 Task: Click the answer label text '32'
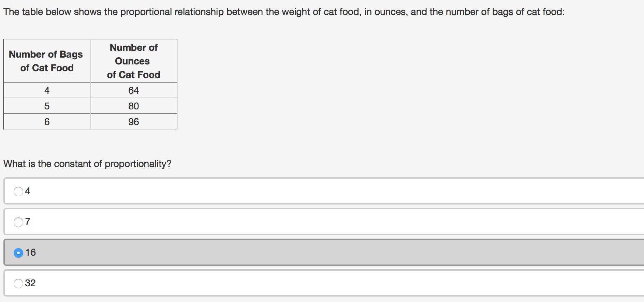(30, 283)
